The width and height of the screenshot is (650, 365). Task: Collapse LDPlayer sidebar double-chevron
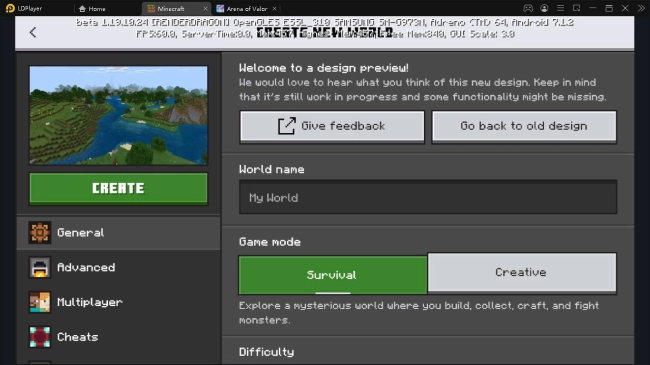[x=641, y=8]
